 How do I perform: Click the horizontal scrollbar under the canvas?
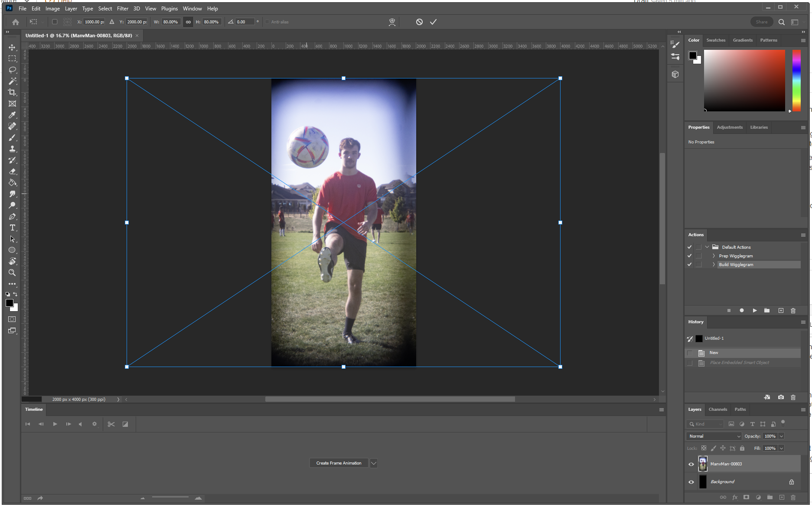390,399
